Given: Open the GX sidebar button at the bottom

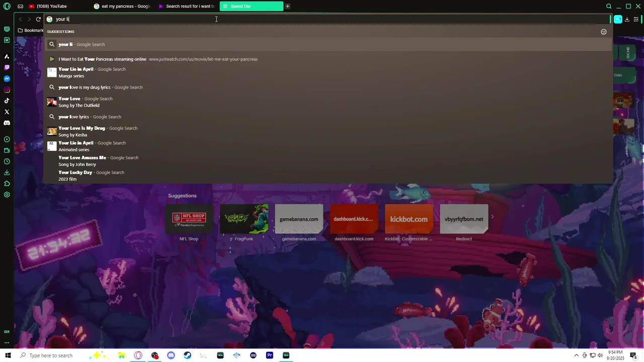Looking at the screenshot, I should tap(7, 331).
